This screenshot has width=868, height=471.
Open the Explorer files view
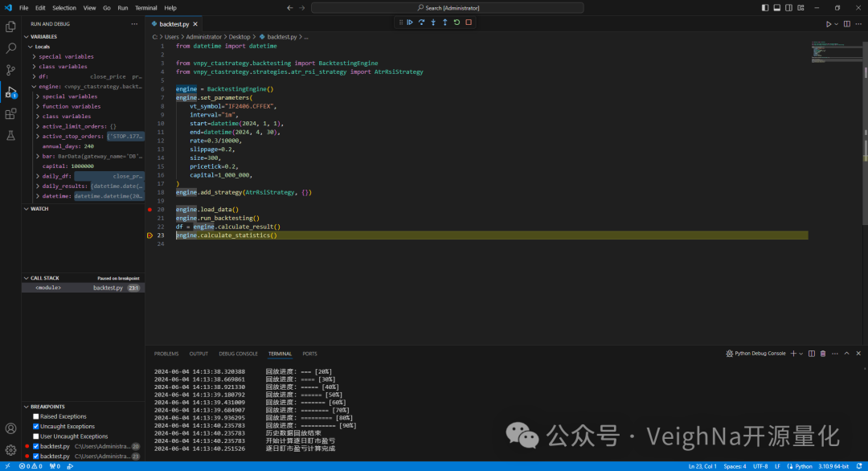(x=11, y=27)
